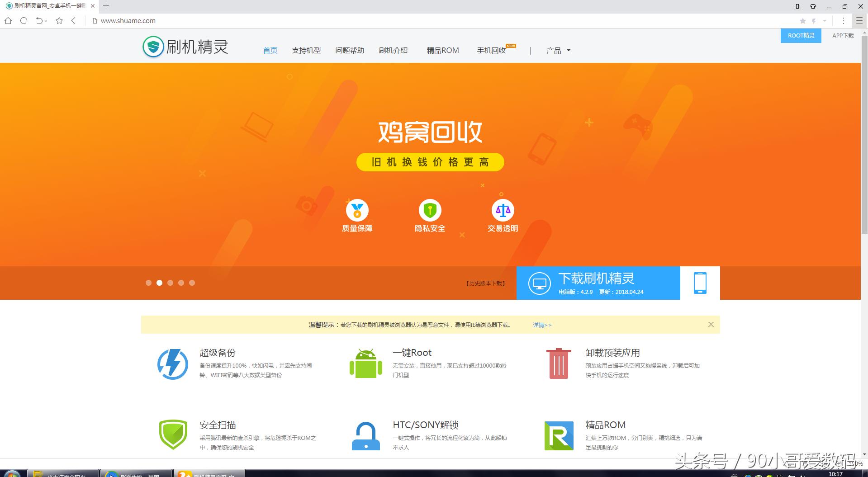Image resolution: width=868 pixels, height=477 pixels.
Task: Click the 下载刷机精灵 download button
Action: coord(597,283)
